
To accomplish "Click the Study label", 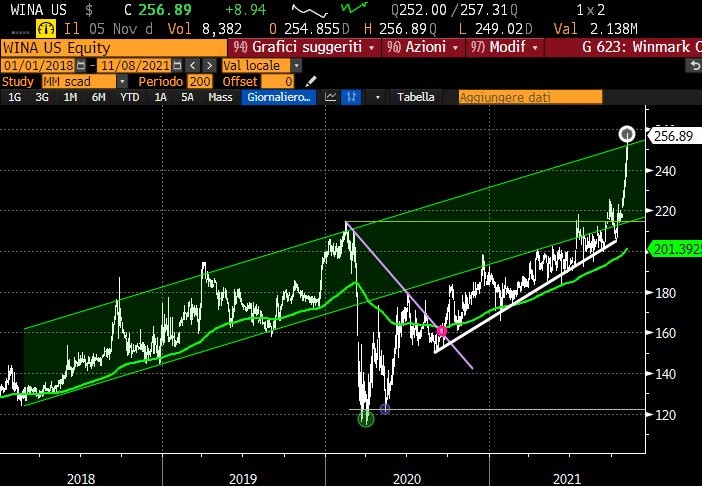I will tap(18, 81).
